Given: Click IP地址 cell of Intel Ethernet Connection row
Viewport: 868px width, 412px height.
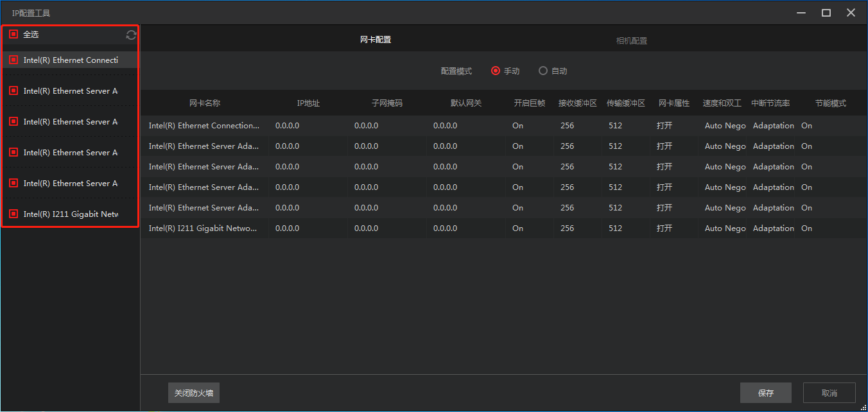Looking at the screenshot, I should (308, 126).
